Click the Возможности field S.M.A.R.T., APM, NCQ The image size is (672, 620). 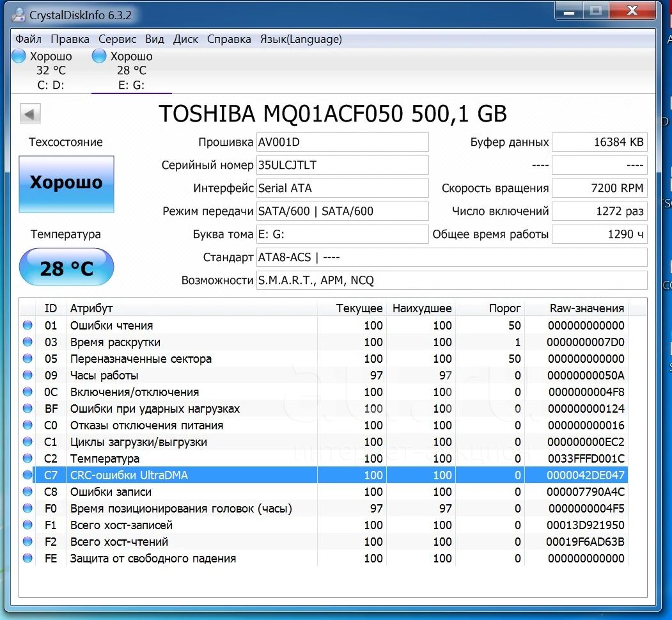click(451, 280)
